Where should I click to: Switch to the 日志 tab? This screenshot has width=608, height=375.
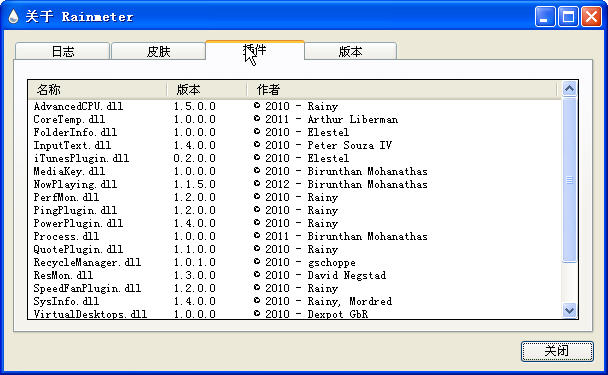[x=62, y=51]
